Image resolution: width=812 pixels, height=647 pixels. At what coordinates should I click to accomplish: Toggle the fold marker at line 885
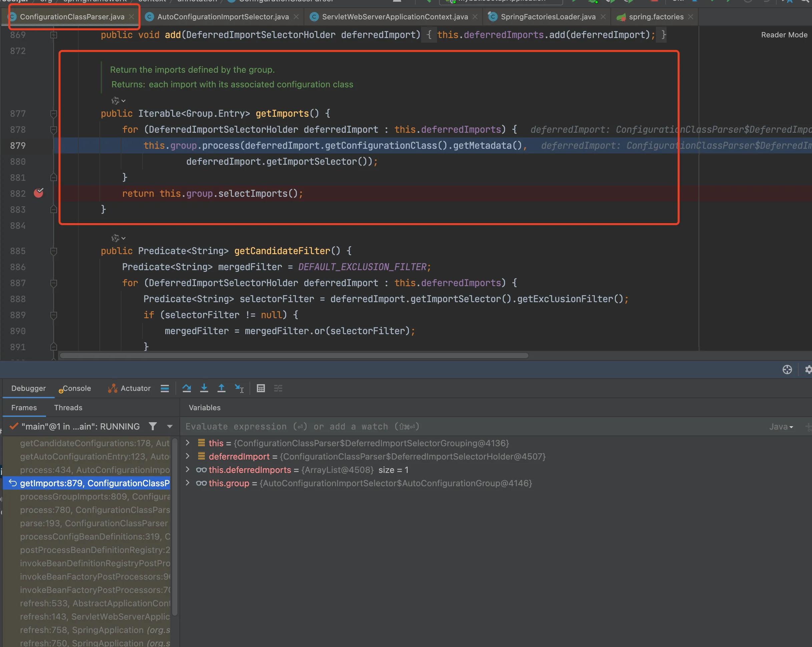click(53, 251)
